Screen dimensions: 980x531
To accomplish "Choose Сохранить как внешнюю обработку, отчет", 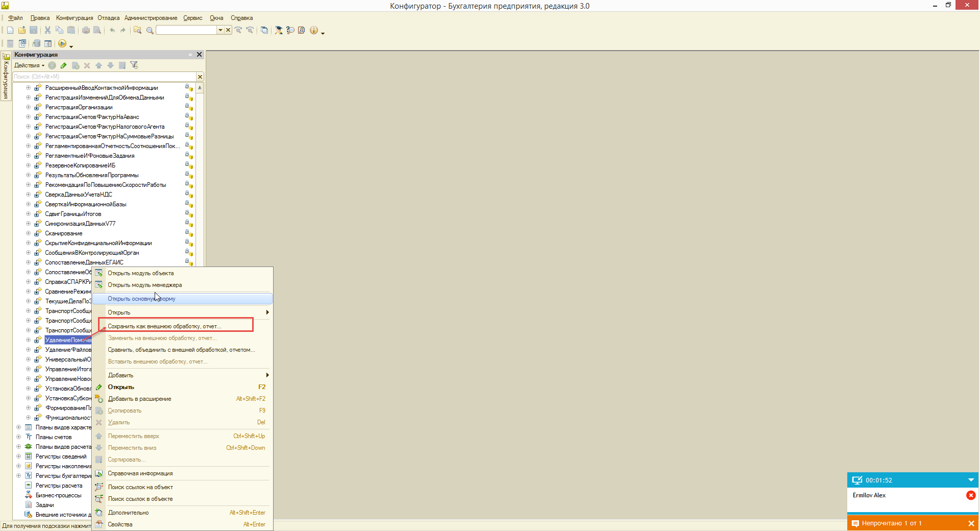I will click(164, 326).
